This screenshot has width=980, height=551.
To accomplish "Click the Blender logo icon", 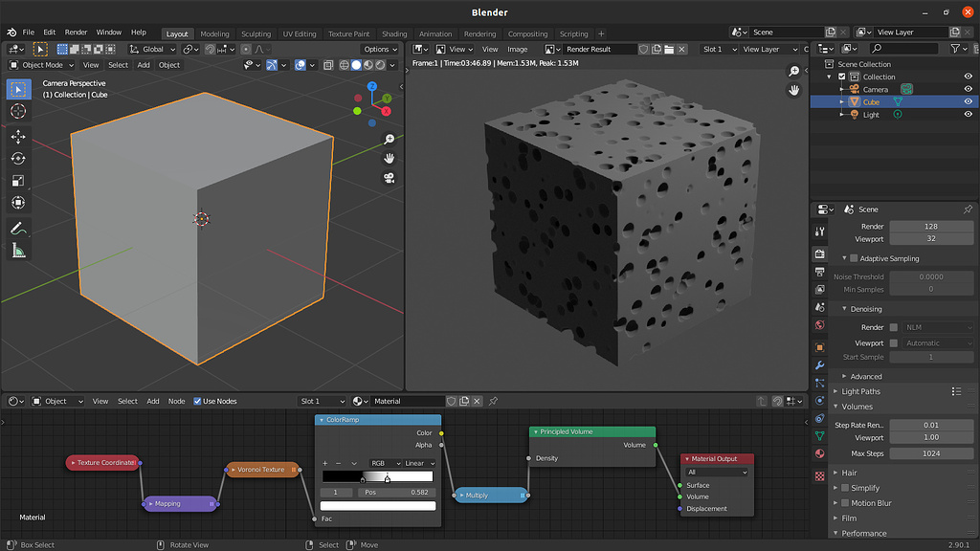I will click(11, 33).
